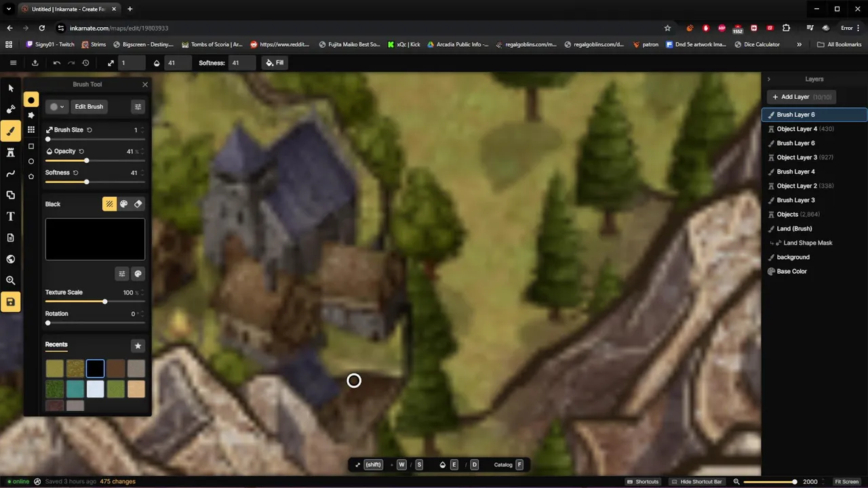Click the Rotation slider handle
868x488 pixels.
pos(48,323)
